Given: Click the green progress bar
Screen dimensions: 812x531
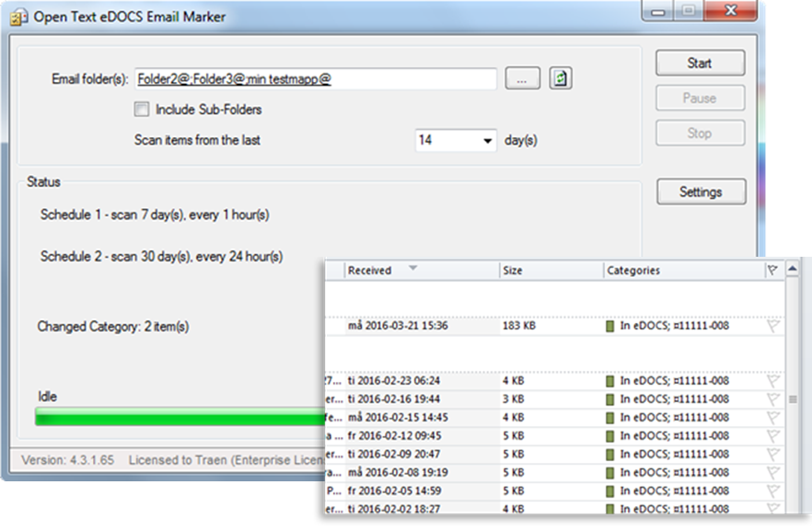Looking at the screenshot, I should coord(180,417).
